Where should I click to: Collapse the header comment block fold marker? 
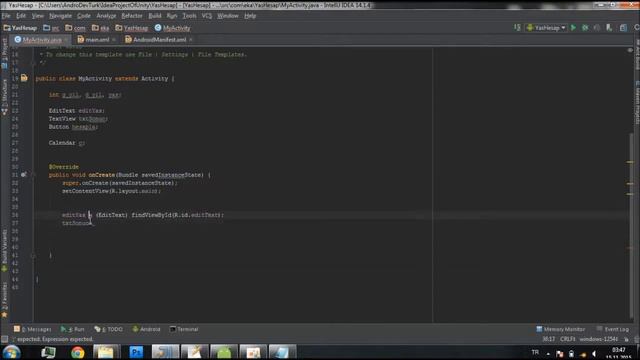coord(33,62)
